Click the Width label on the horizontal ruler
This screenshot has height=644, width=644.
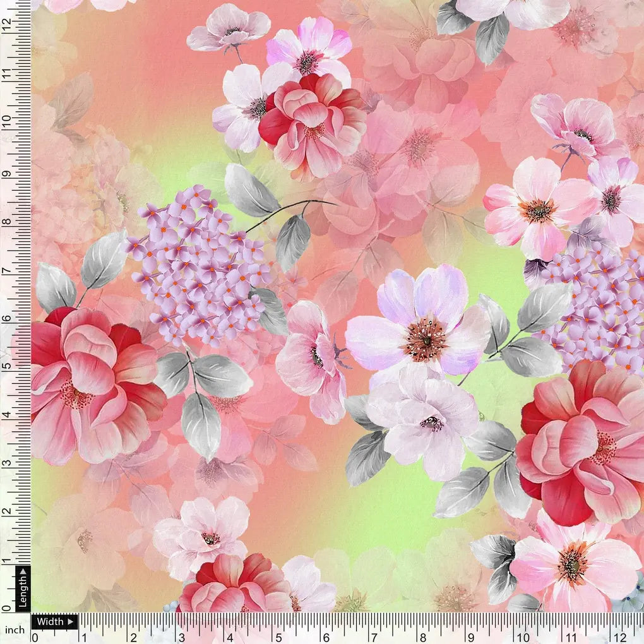51,621
